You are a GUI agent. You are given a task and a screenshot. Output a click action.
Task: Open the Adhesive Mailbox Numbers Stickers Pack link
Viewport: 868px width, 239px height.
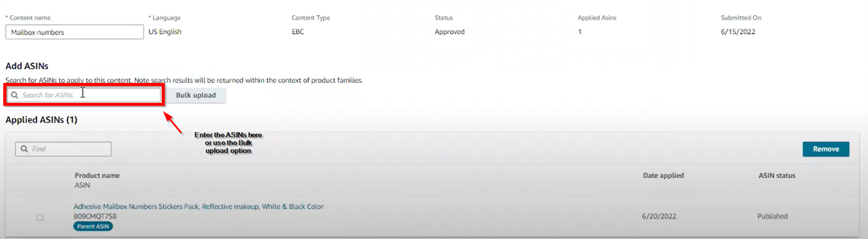199,206
